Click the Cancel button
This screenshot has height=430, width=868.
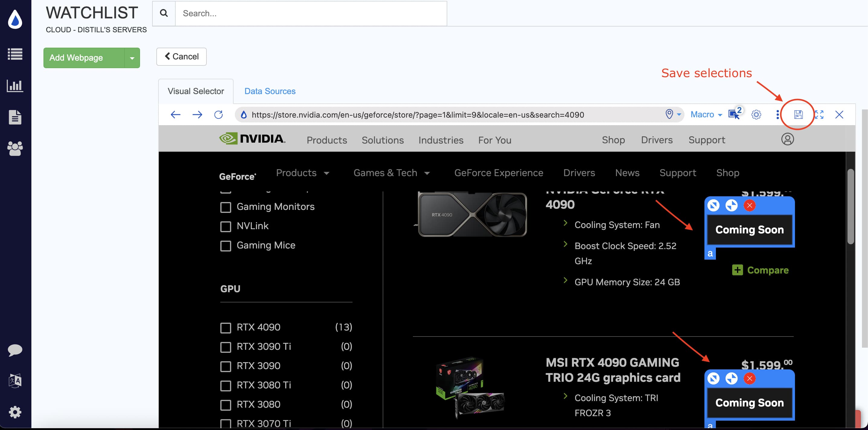tap(181, 57)
